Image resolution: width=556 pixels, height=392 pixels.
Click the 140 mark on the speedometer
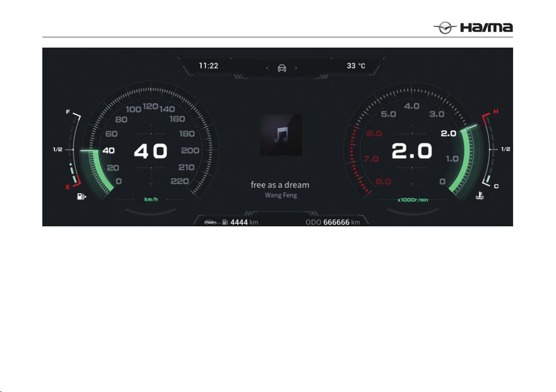pos(167,109)
